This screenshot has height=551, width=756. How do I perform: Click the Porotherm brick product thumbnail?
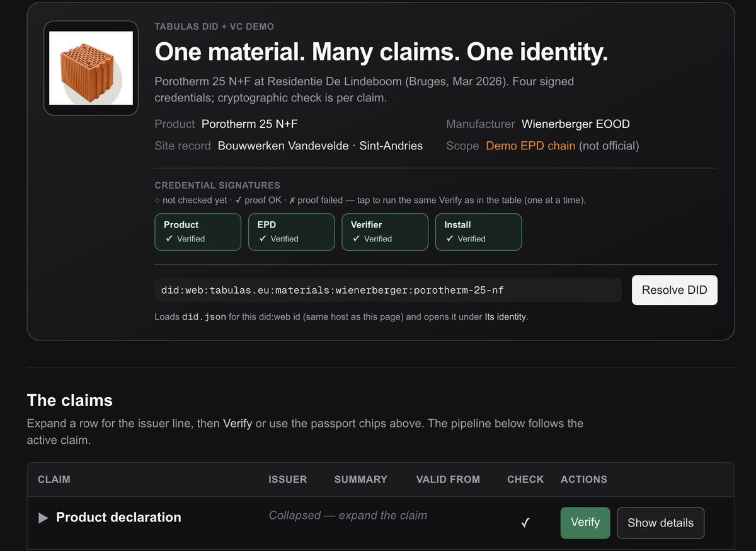coord(91,68)
